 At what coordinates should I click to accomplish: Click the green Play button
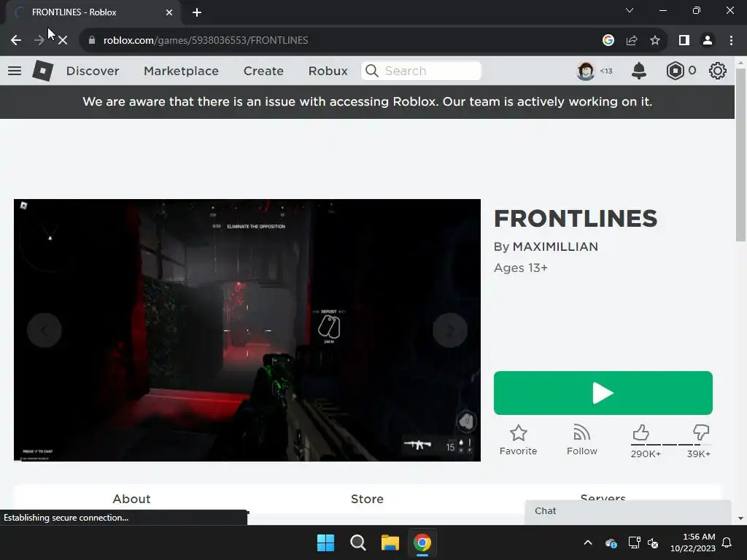point(603,393)
